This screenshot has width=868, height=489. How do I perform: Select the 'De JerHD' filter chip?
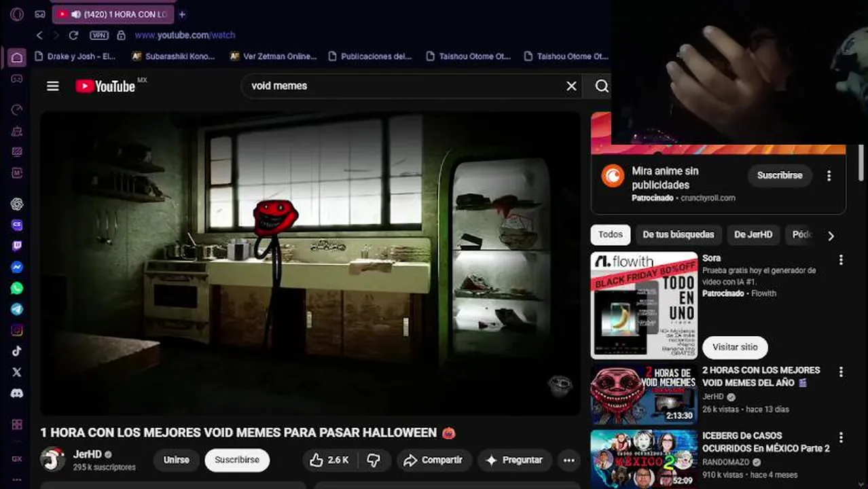click(753, 235)
